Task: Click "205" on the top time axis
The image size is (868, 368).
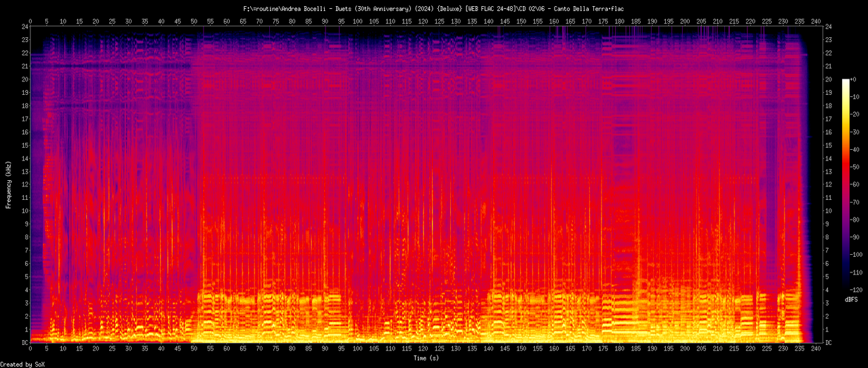Action: coord(701,21)
